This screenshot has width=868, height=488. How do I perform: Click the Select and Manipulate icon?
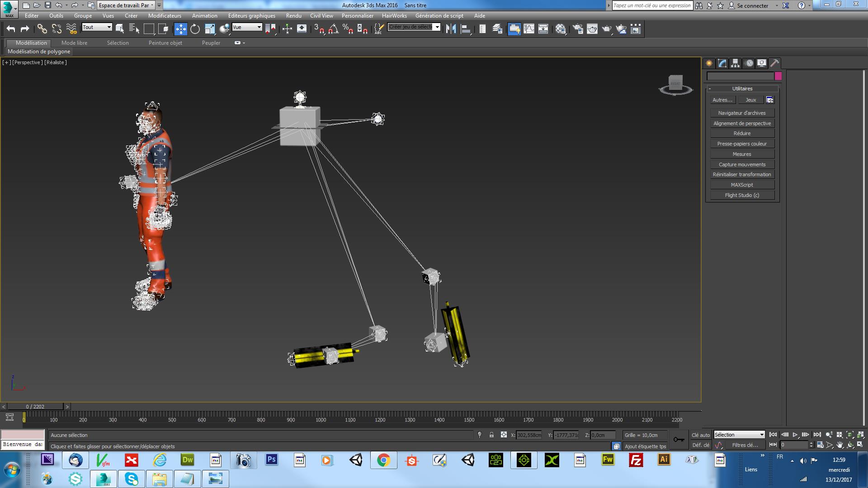point(287,29)
